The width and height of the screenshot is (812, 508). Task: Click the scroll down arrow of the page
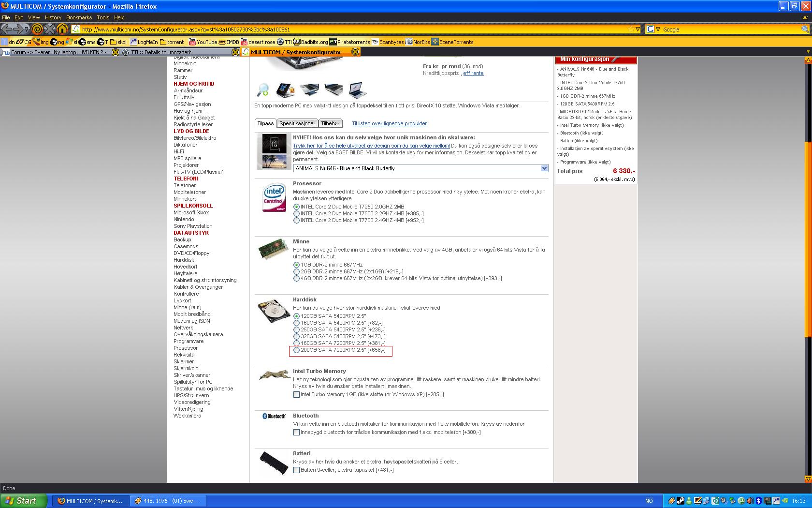coord(808,479)
